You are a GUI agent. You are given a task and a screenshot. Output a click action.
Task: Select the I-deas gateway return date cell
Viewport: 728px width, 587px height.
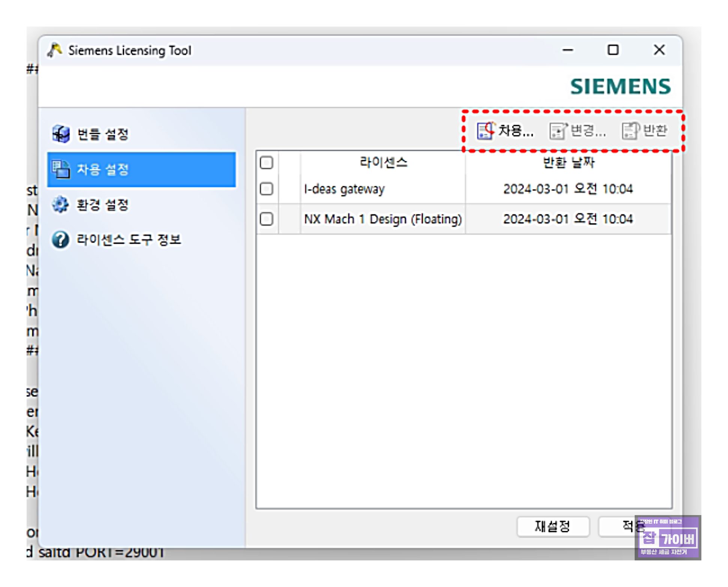point(568,189)
